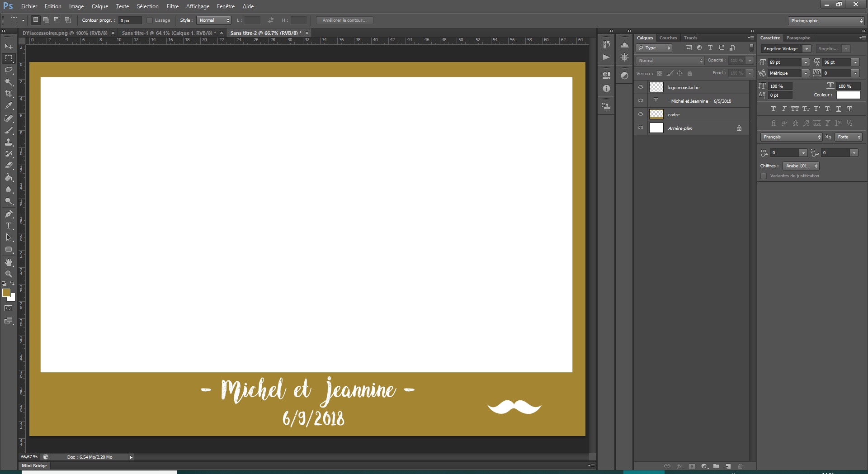The image size is (868, 474).
Task: Switch to DYIaccessoires.png document tab
Action: coord(65,33)
